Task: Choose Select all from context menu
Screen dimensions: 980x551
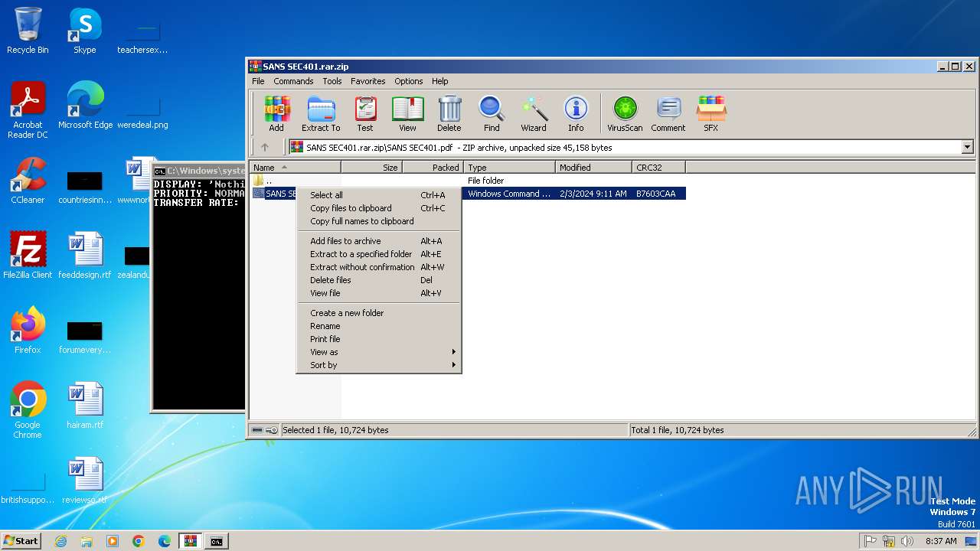Action: (x=379, y=195)
